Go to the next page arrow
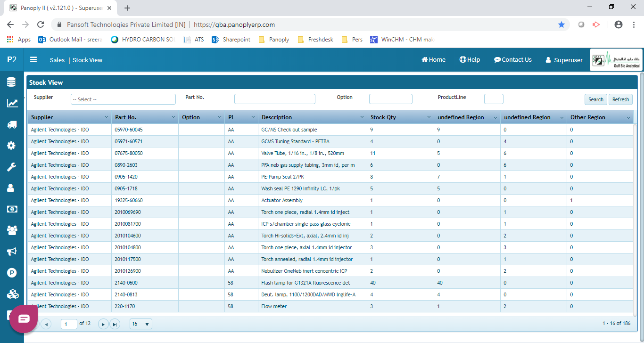 point(103,324)
